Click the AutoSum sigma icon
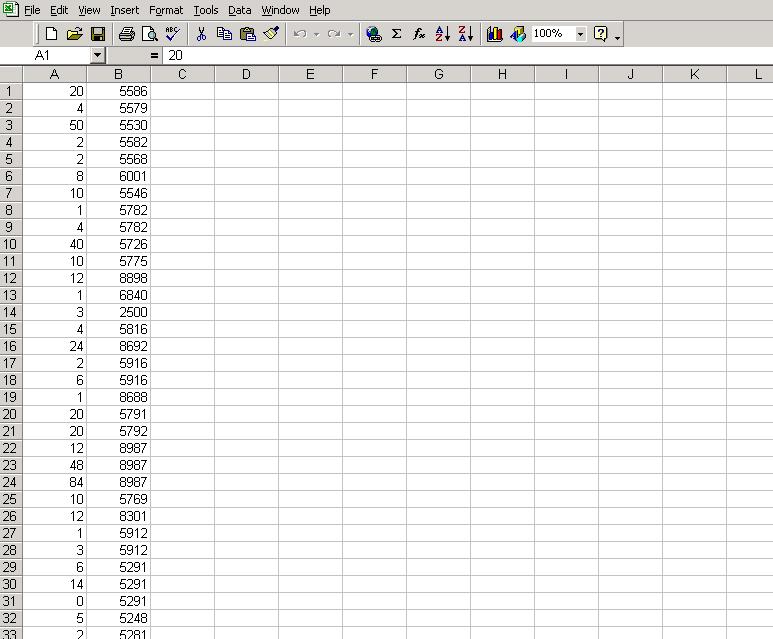Screen dimensions: 773x639 point(396,34)
